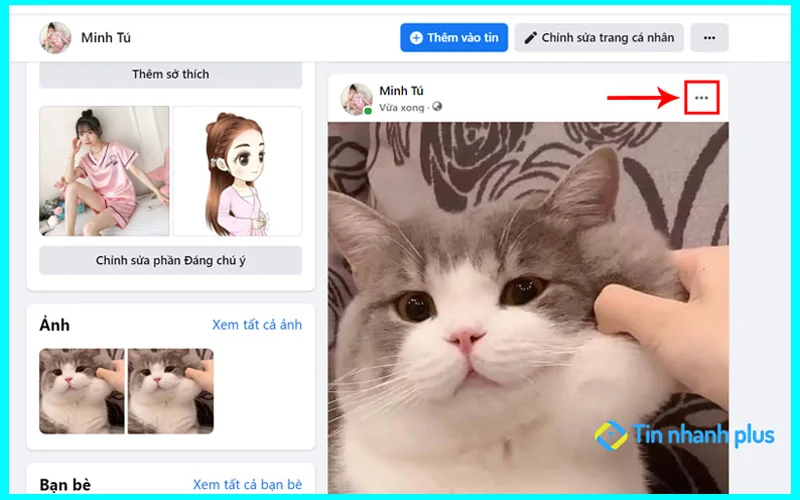The height and width of the screenshot is (500, 800).
Task: Click the Thêm vào tin button
Action: [x=454, y=38]
